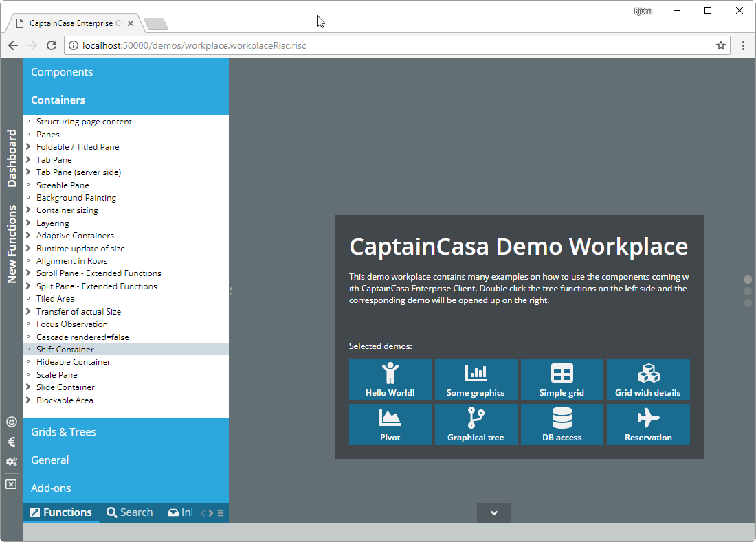Expand the Container sizing tree node
The height and width of the screenshot is (542, 756).
pos(28,210)
